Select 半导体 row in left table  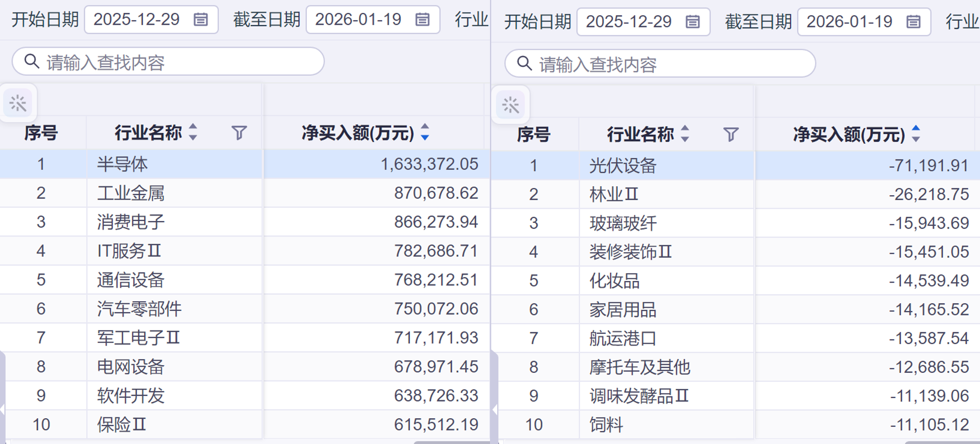(245, 164)
